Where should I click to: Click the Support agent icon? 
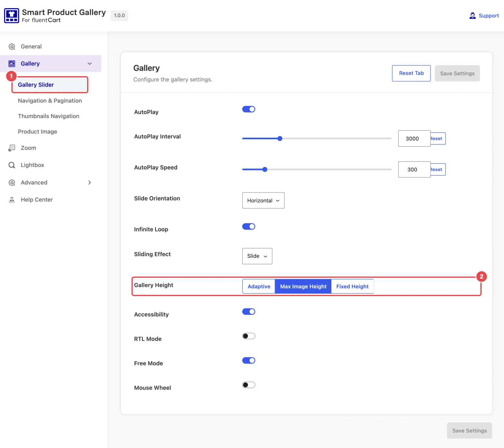point(472,16)
